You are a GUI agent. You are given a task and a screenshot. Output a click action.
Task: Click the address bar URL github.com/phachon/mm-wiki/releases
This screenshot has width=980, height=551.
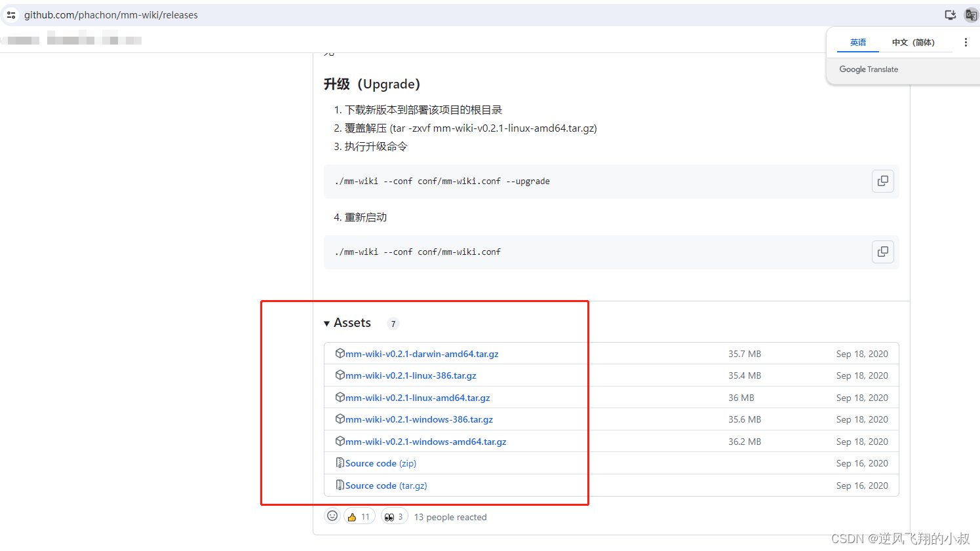pos(111,14)
